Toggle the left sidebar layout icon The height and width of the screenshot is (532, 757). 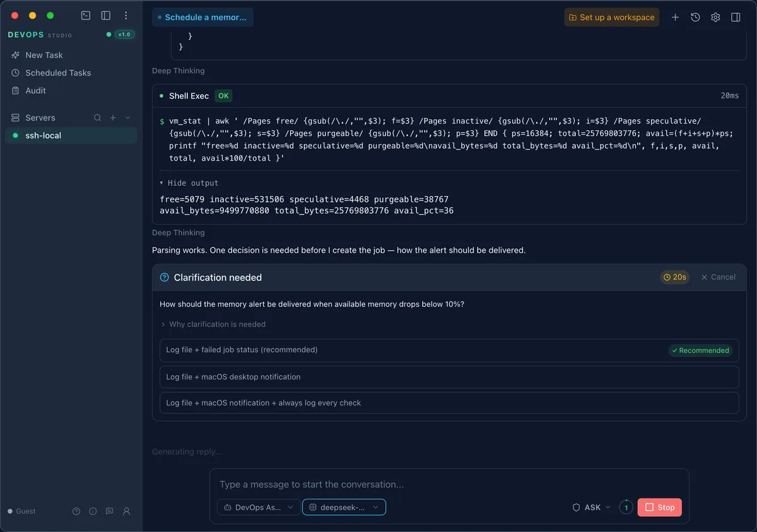[106, 16]
